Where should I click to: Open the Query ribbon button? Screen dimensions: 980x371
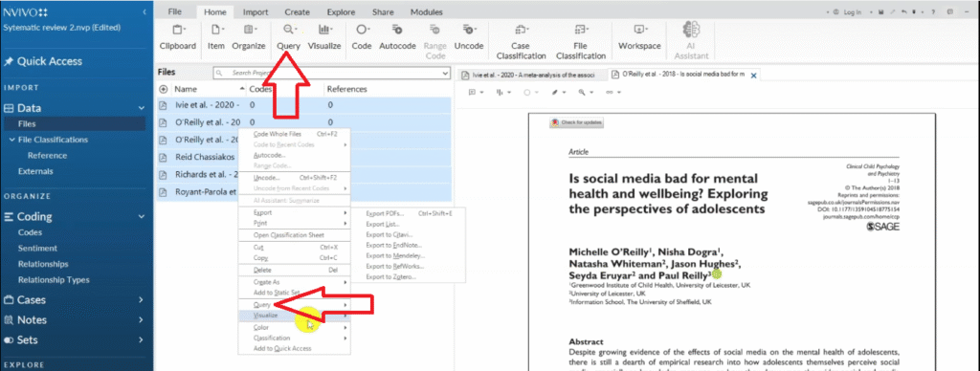[x=289, y=37]
